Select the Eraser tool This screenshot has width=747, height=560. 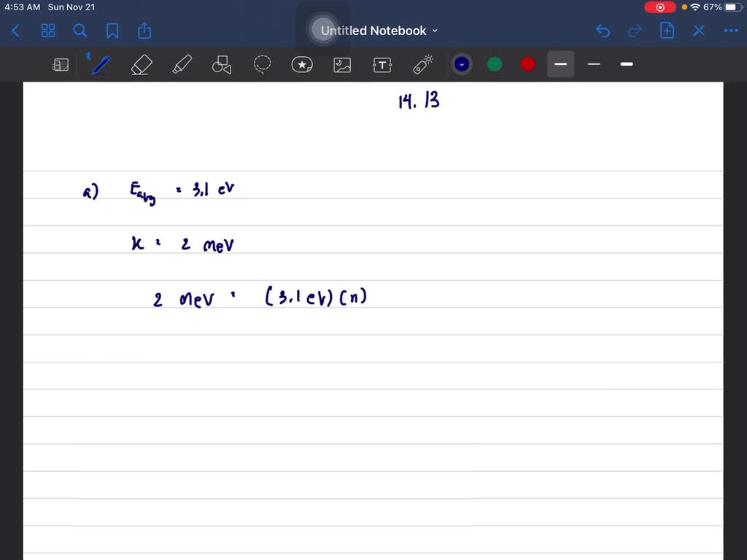point(142,64)
